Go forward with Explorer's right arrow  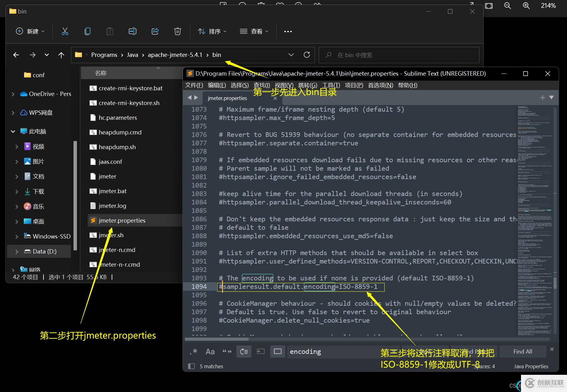(x=33, y=55)
